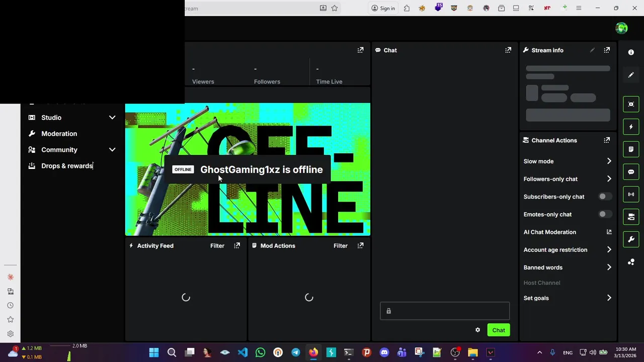Open the browser hamburger application menu

(579, 8)
